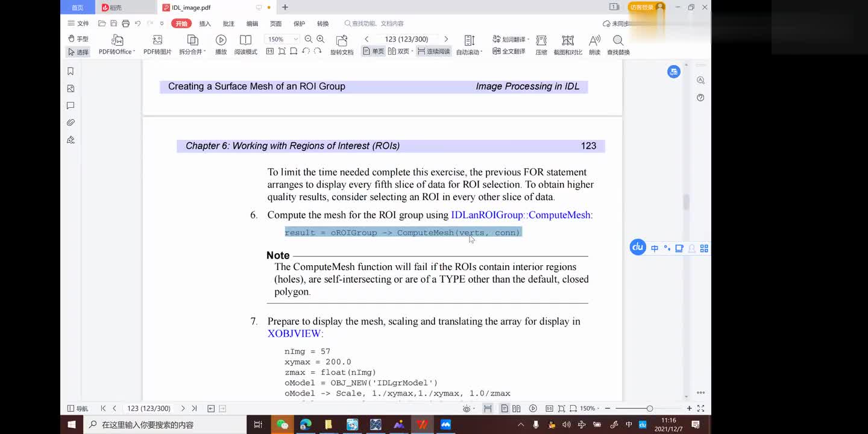Toggle Continuous Reading (连续阅读)
Image resolution: width=868 pixels, height=434 pixels.
(433, 52)
